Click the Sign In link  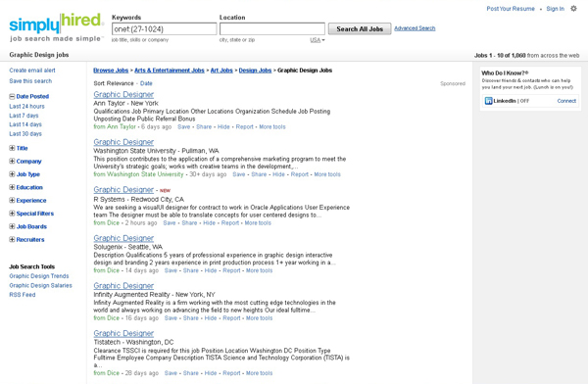555,9
